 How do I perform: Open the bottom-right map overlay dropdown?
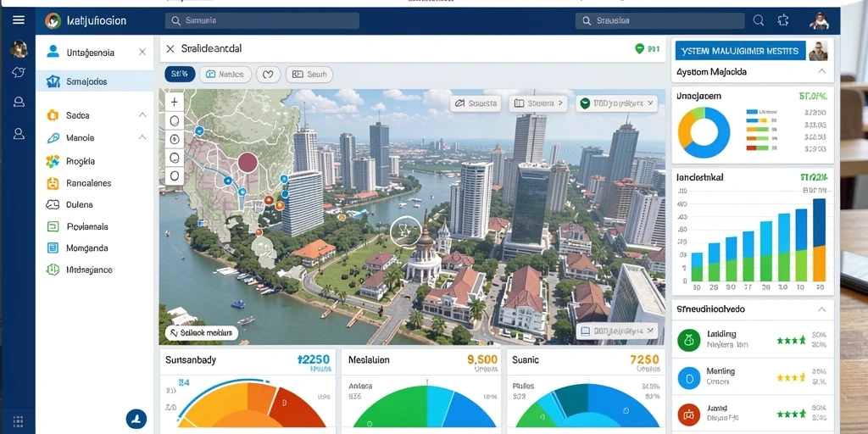tap(617, 331)
